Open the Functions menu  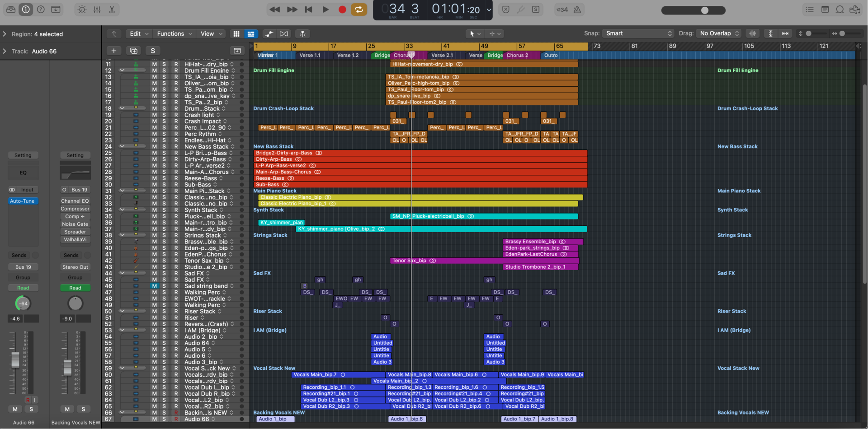point(173,33)
